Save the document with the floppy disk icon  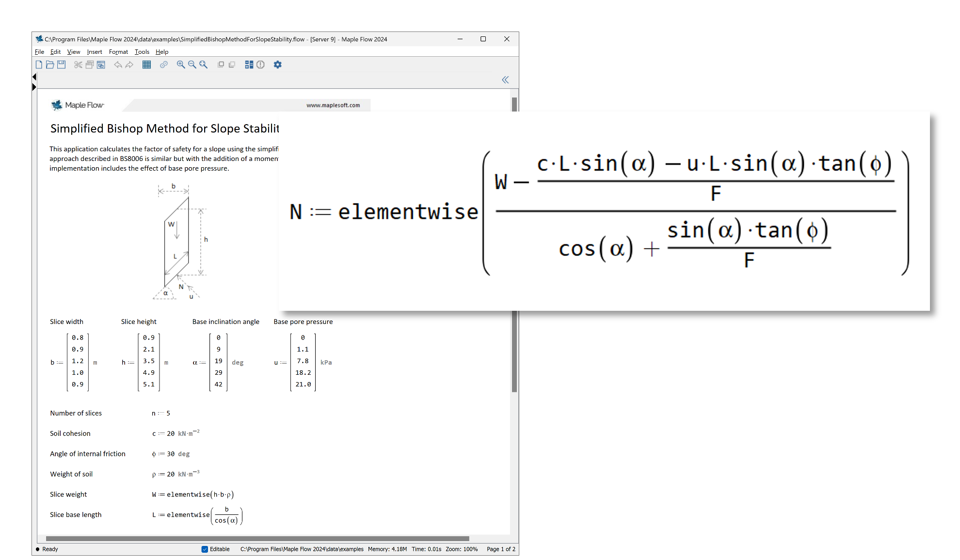pyautogui.click(x=62, y=64)
